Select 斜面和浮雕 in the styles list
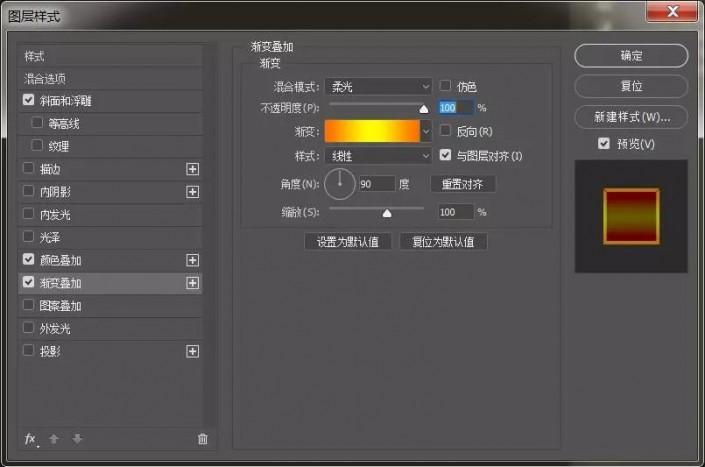Image resolution: width=705 pixels, height=467 pixels. tap(110, 101)
